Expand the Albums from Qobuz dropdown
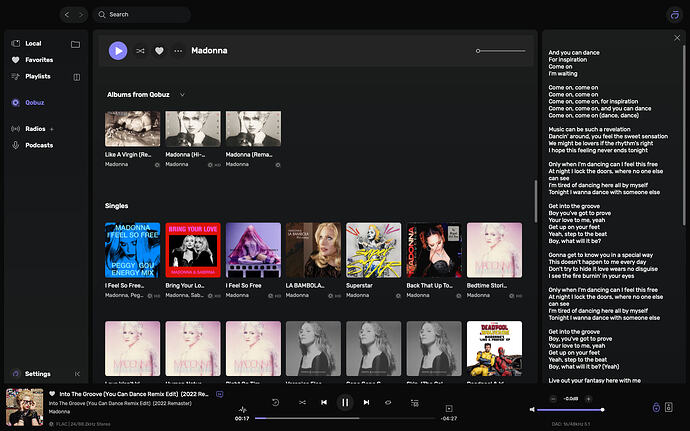Screen dimensions: 690x431 (x=182, y=95)
